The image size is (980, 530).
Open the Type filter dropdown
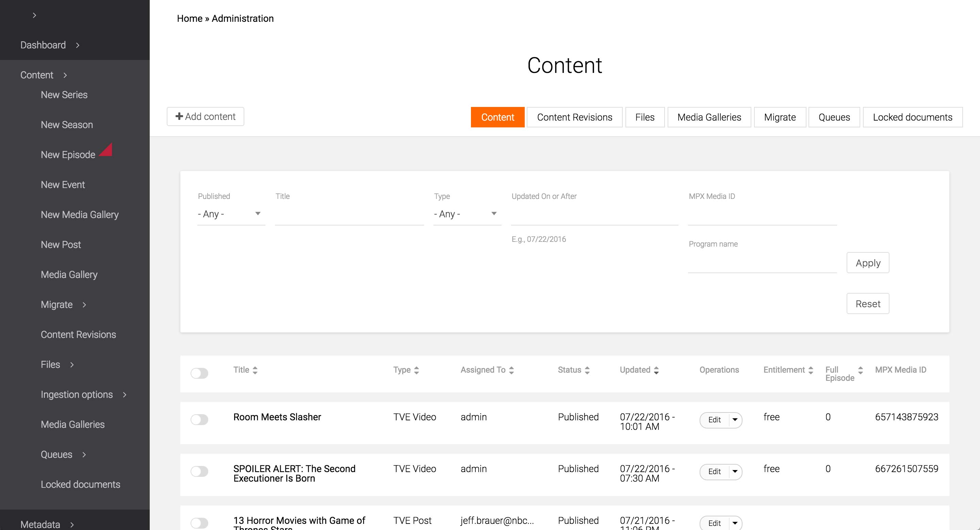[x=467, y=214]
